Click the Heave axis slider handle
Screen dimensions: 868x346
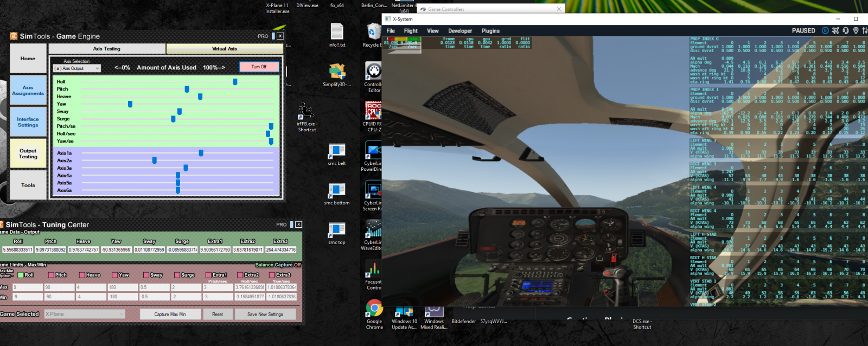tap(200, 97)
